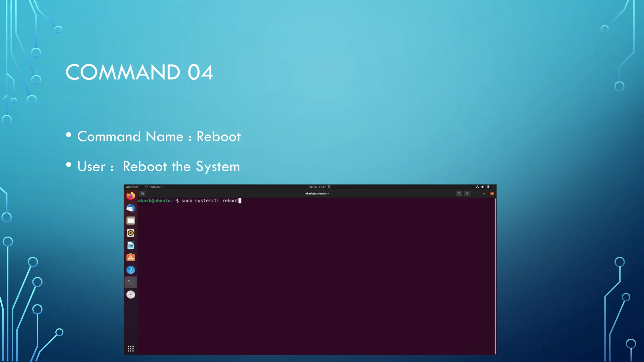
Task: Open the mounted disc icon
Action: 130,294
